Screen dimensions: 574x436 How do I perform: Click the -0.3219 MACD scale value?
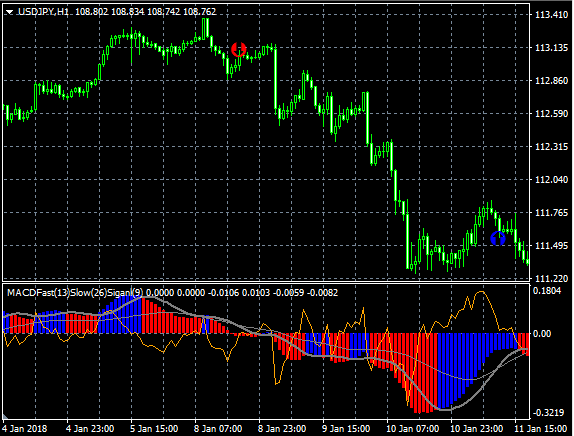[x=548, y=413]
